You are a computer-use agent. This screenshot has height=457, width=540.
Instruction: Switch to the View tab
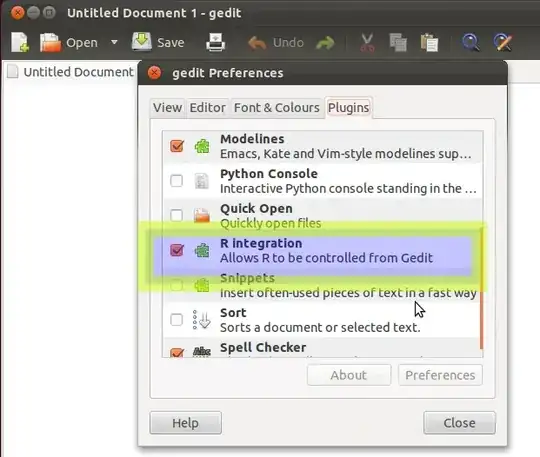coord(167,108)
